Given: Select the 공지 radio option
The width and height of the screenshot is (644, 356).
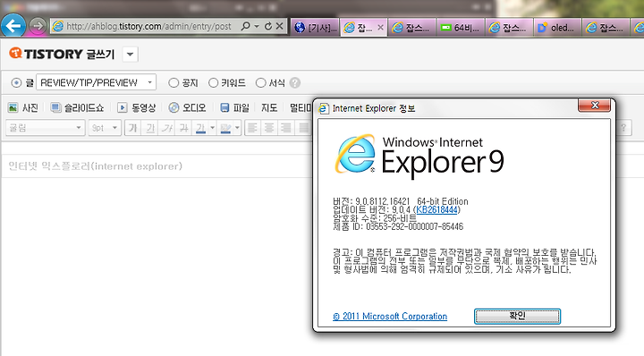Looking at the screenshot, I should 174,83.
